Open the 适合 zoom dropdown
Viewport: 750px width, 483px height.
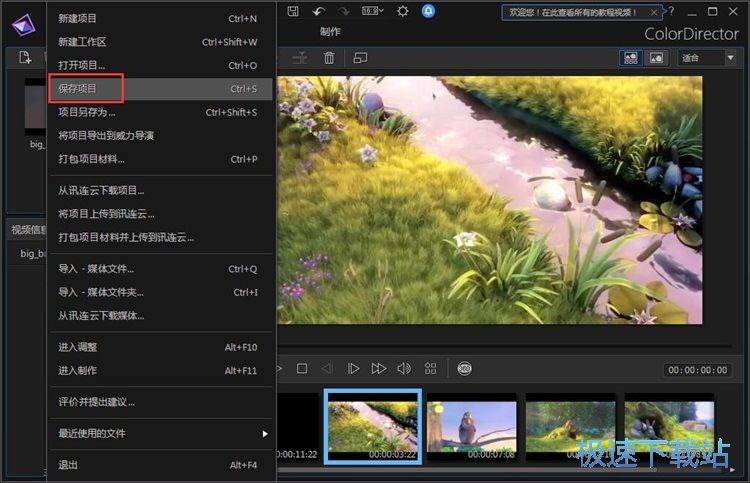pos(706,58)
